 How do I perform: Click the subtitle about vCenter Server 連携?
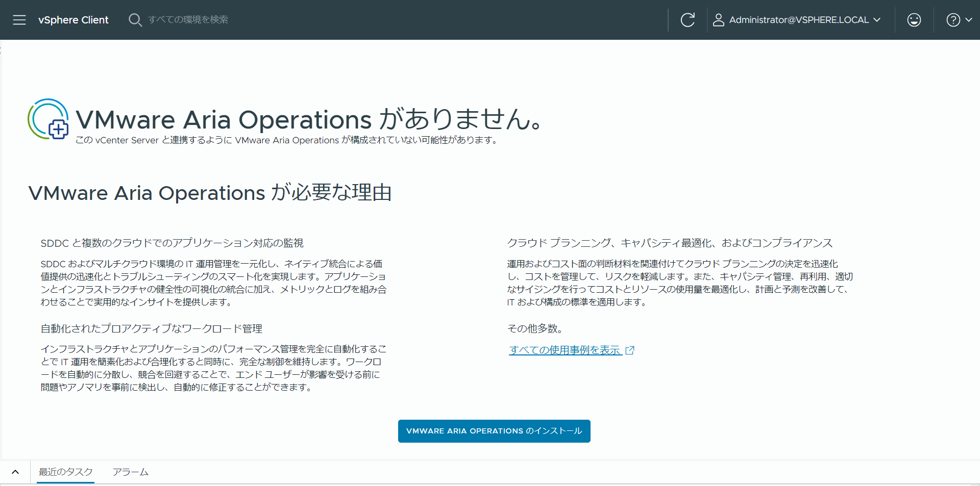click(x=287, y=140)
